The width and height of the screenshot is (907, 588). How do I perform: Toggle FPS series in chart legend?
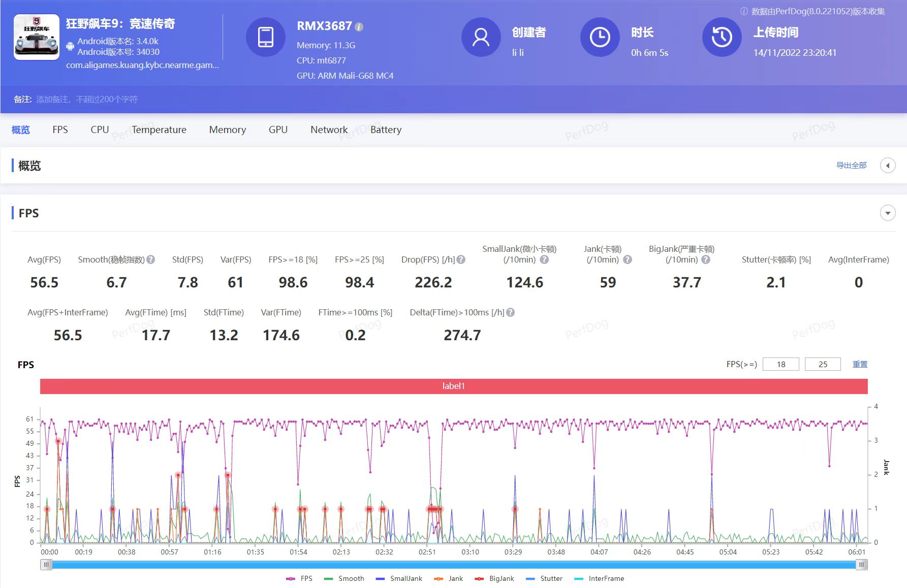click(x=299, y=578)
